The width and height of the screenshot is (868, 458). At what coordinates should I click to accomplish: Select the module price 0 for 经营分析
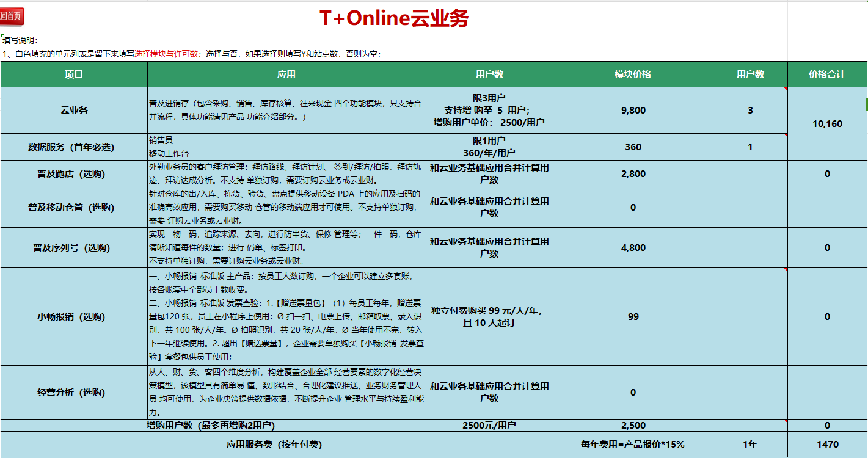633,393
